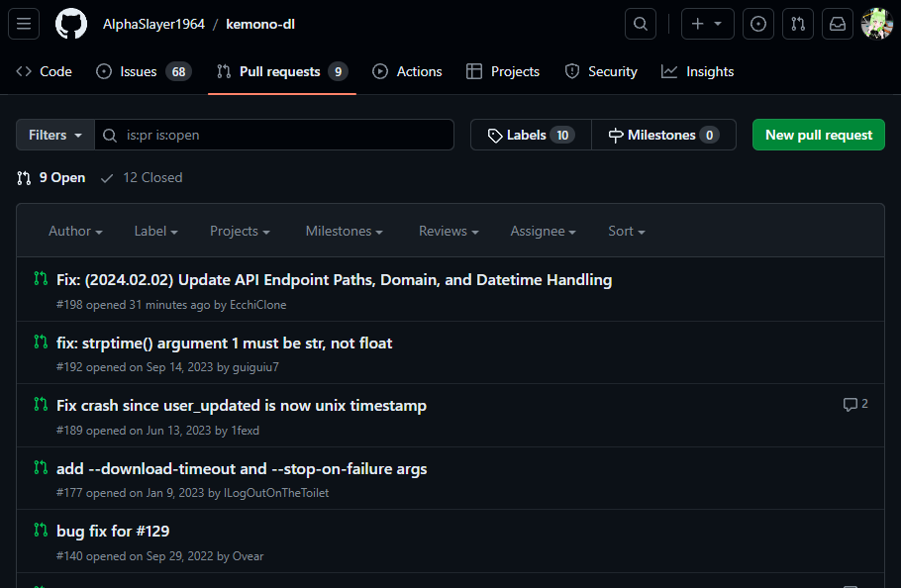Open notifications inbox icon
Viewport: 901px width, 588px height.
click(x=838, y=24)
